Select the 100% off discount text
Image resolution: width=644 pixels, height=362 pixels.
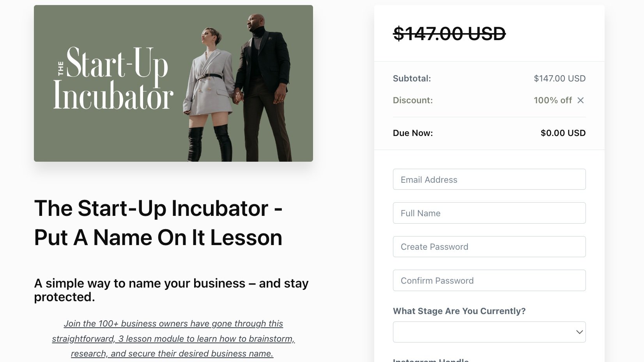[553, 101]
